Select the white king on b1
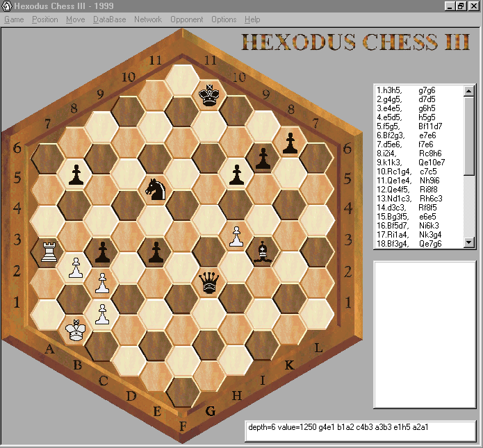The width and height of the screenshot is (483, 448). point(76,330)
